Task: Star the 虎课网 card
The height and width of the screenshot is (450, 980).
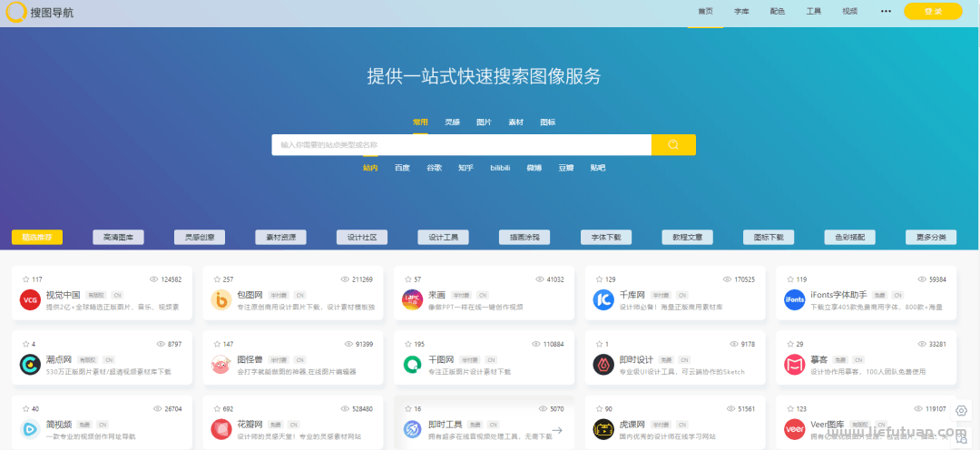Action: [600, 409]
